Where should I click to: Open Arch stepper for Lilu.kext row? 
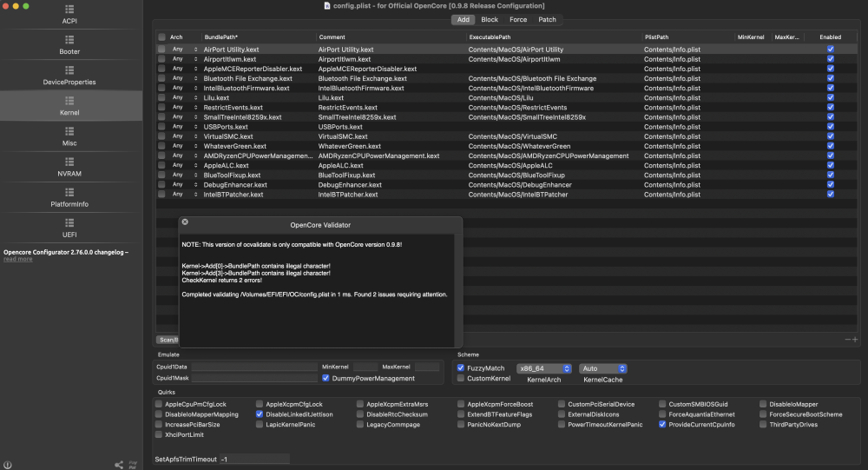[195, 97]
